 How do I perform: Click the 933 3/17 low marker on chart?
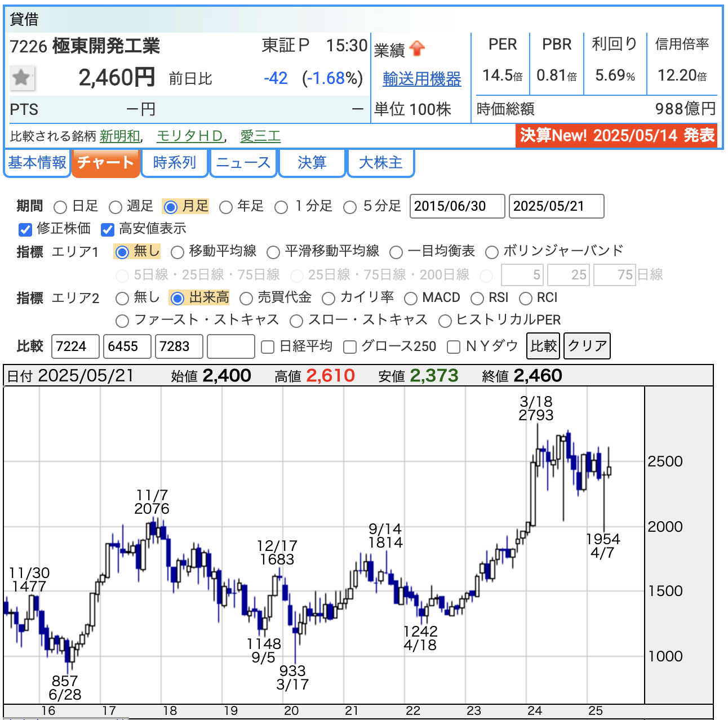click(x=292, y=678)
